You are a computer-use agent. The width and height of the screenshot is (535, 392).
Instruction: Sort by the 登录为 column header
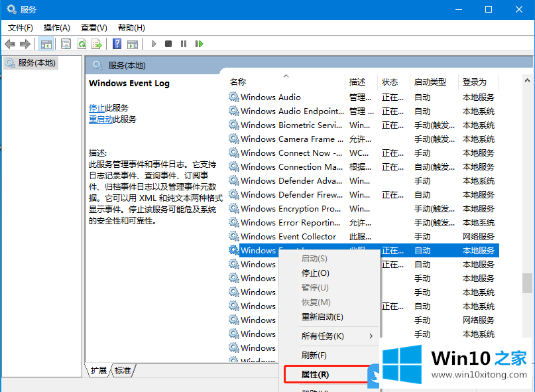tap(479, 82)
